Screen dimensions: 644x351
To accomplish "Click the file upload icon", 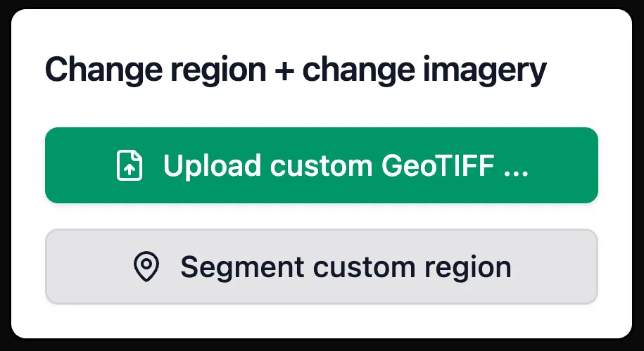I will click(130, 166).
